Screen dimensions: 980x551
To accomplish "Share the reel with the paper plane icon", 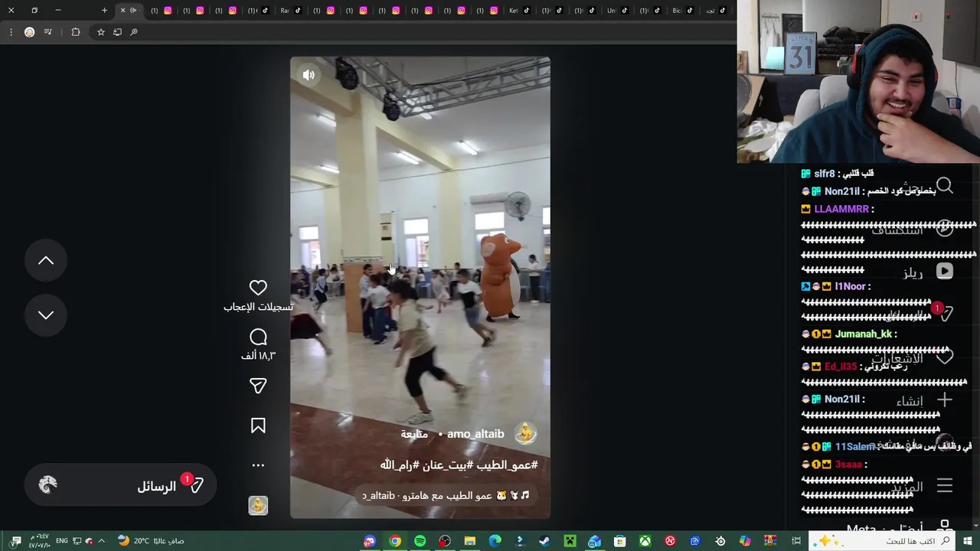I will (x=258, y=386).
